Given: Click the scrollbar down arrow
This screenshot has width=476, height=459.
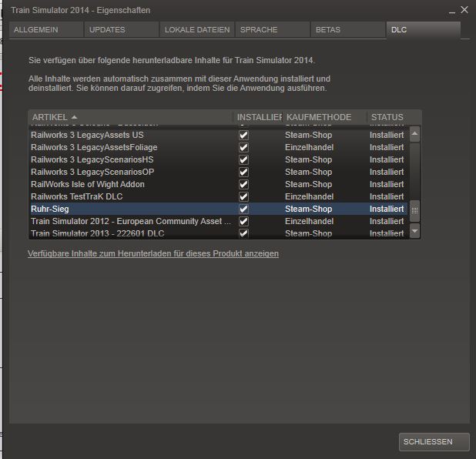Looking at the screenshot, I should tap(414, 231).
